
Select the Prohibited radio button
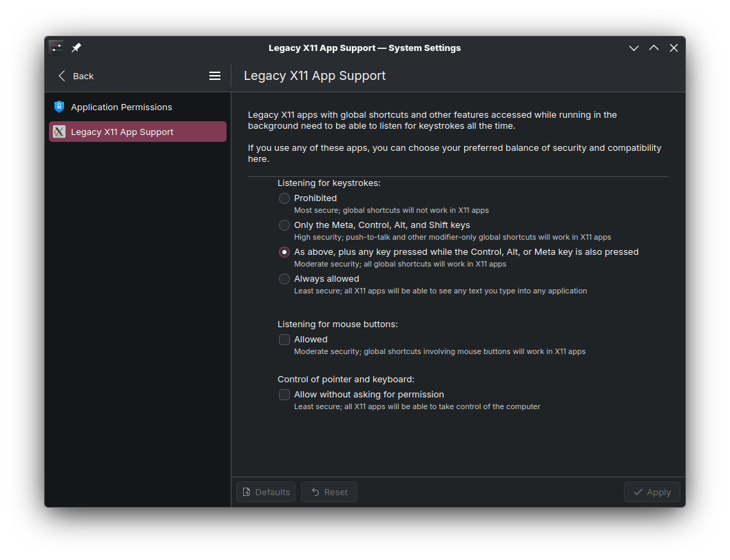[284, 198]
